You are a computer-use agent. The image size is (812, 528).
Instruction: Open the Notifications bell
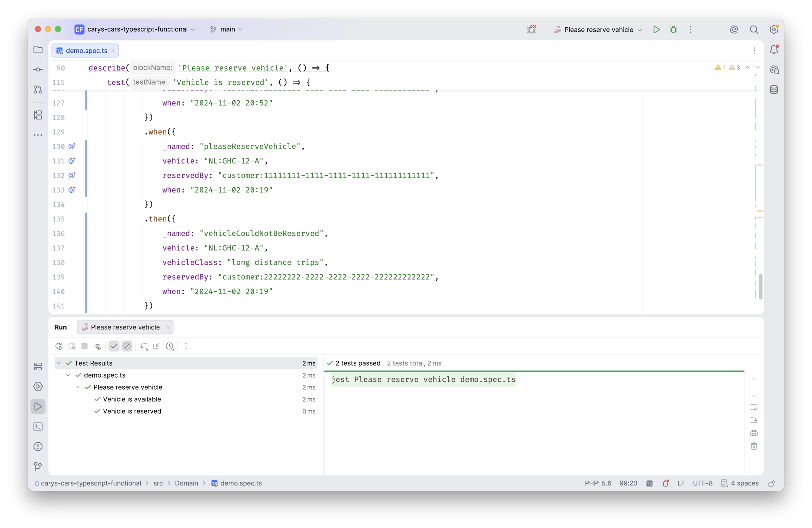pos(774,50)
